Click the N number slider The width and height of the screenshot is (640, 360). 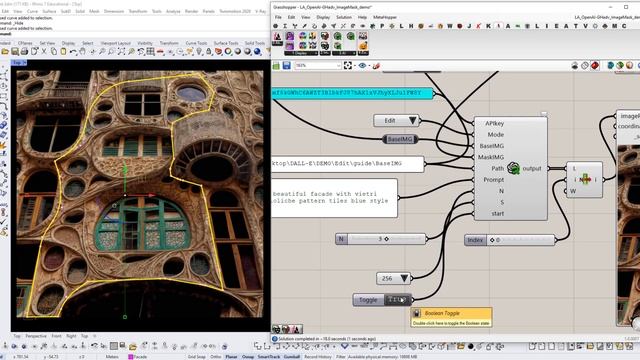tap(381, 239)
